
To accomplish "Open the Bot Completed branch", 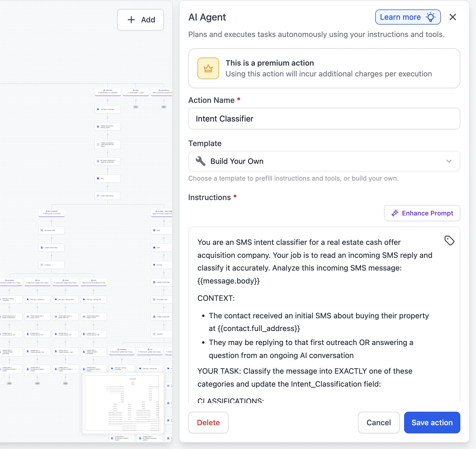I will click(x=52, y=212).
